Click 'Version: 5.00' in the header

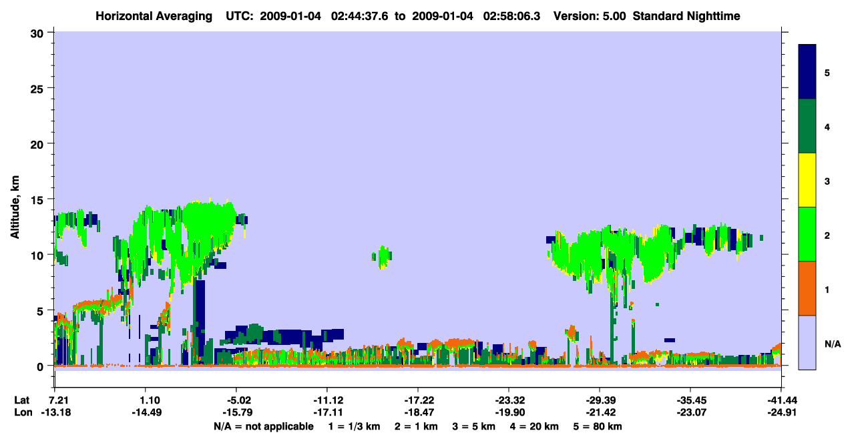(x=590, y=15)
